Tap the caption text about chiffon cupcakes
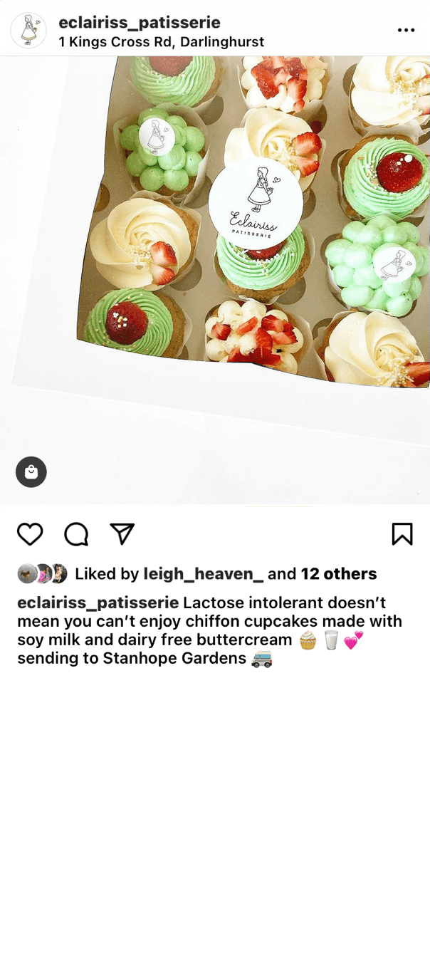The width and height of the screenshot is (430, 980). [x=210, y=630]
